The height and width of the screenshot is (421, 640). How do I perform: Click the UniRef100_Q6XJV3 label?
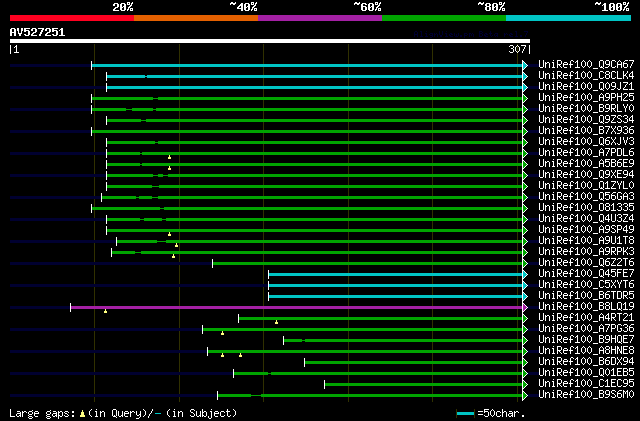pos(586,142)
